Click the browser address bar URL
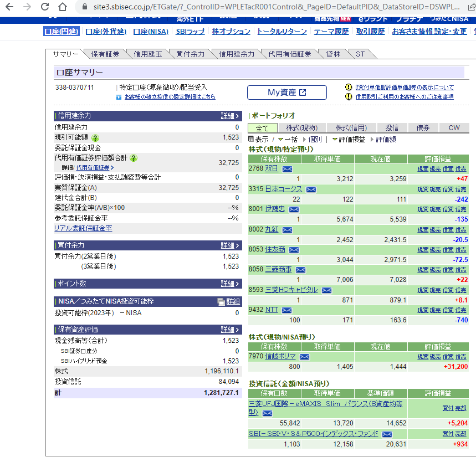476x457 pixels. [277, 7]
